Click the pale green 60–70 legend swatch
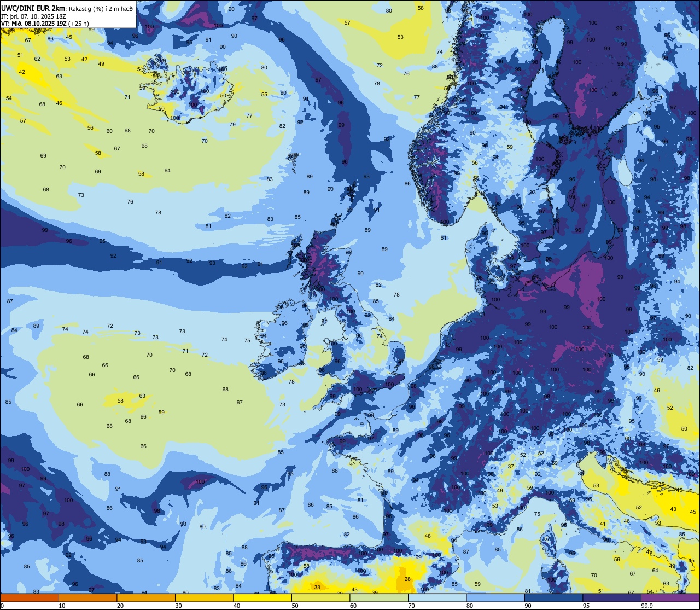700x610 pixels. tap(379, 598)
